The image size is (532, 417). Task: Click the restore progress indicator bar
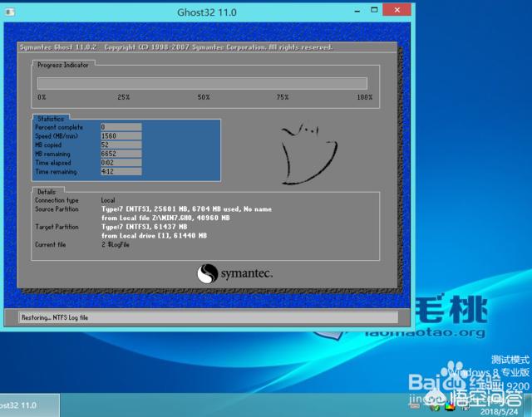click(x=202, y=83)
